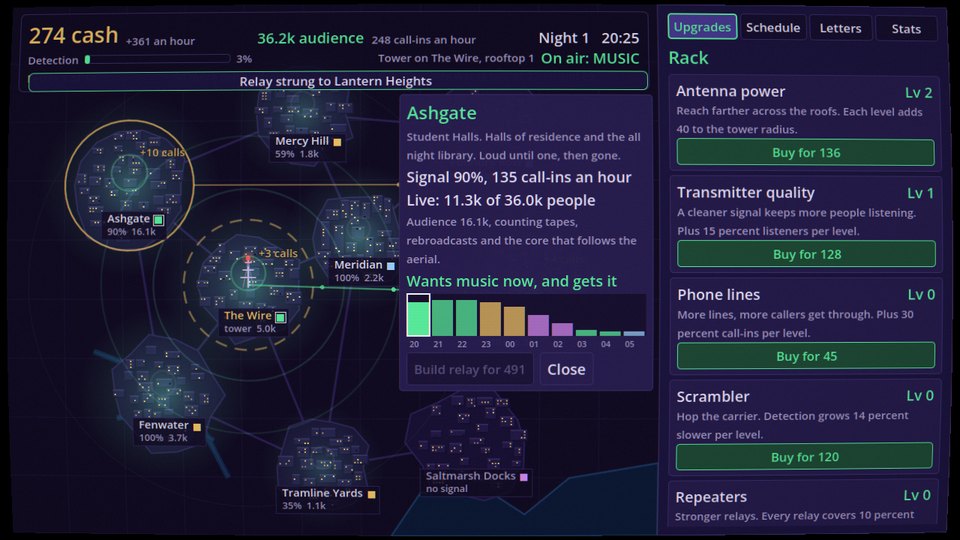Buy Transmitter quality for 128
The width and height of the screenshot is (960, 540).
[x=806, y=254]
